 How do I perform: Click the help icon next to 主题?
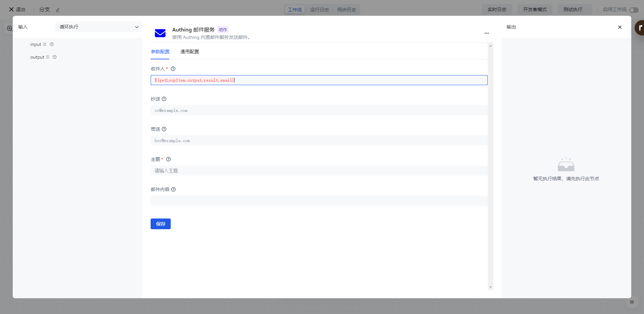click(168, 159)
